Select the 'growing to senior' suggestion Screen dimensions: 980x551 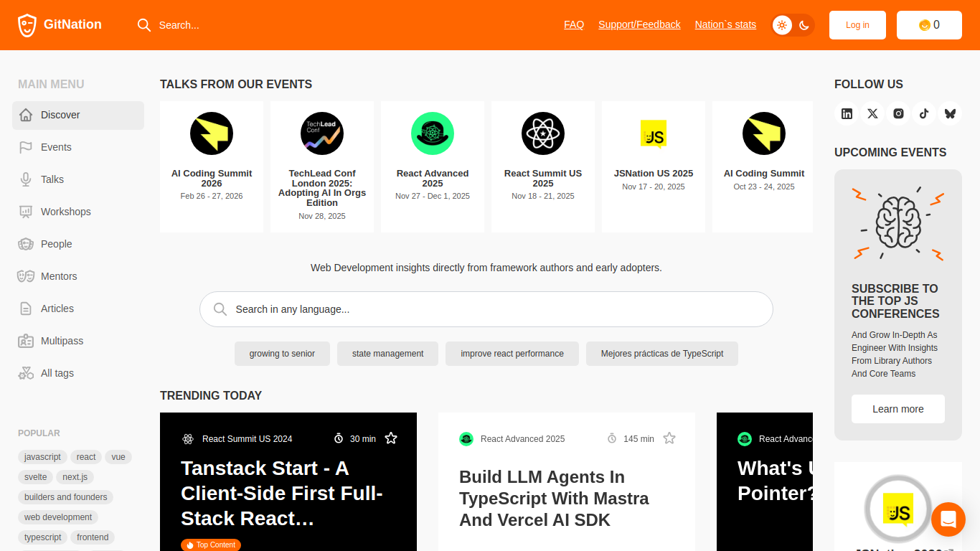pyautogui.click(x=282, y=354)
